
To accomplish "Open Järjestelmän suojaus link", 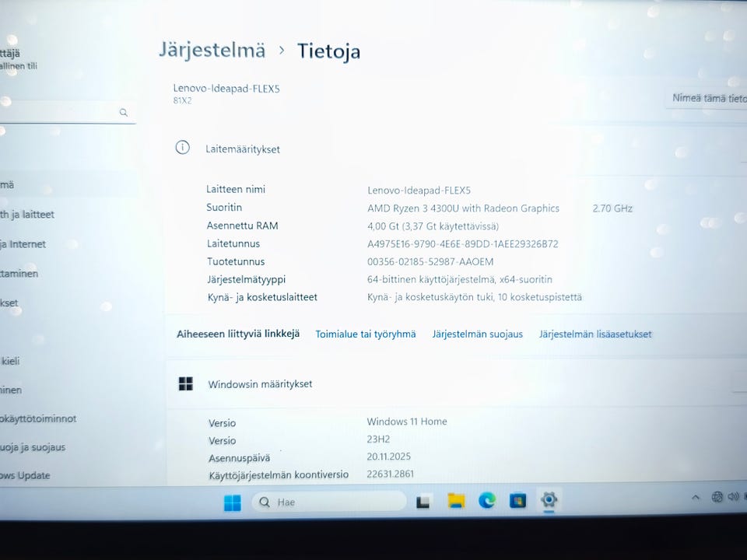I will [x=477, y=334].
